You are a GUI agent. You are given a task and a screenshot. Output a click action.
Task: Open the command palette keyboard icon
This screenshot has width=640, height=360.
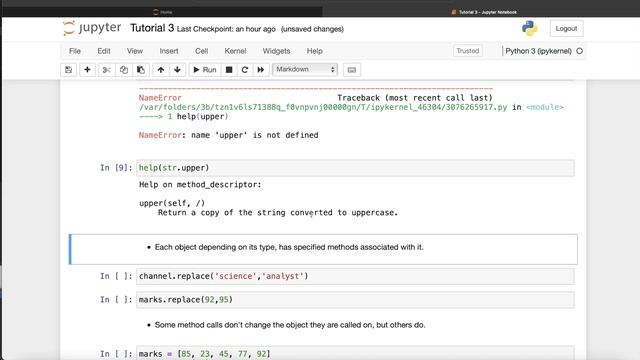click(352, 70)
